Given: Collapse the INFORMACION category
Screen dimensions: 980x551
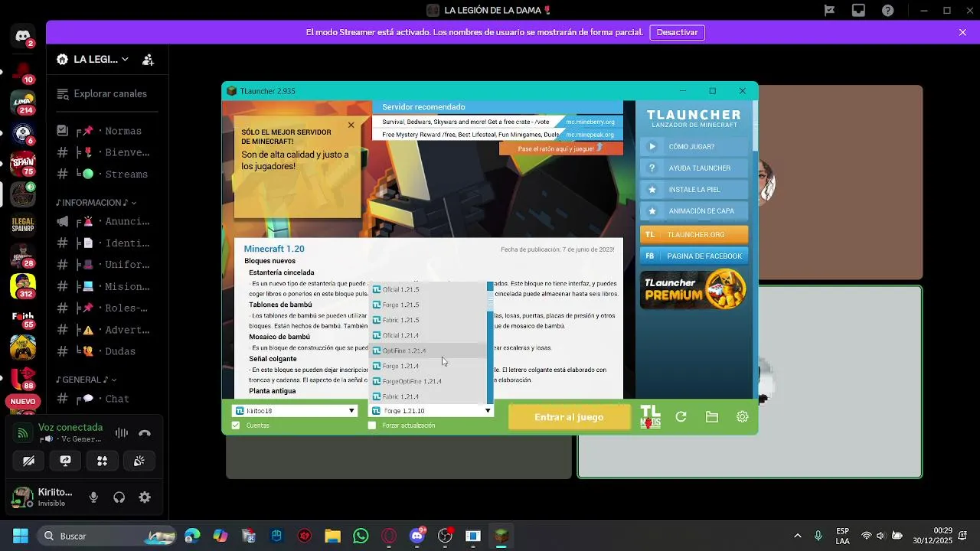Looking at the screenshot, I should tap(96, 203).
